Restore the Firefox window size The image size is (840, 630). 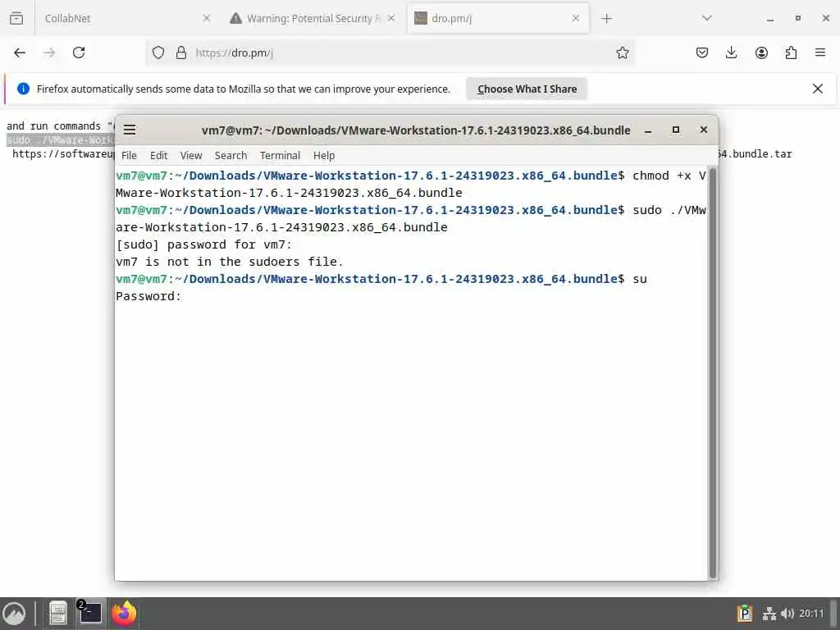click(x=797, y=18)
